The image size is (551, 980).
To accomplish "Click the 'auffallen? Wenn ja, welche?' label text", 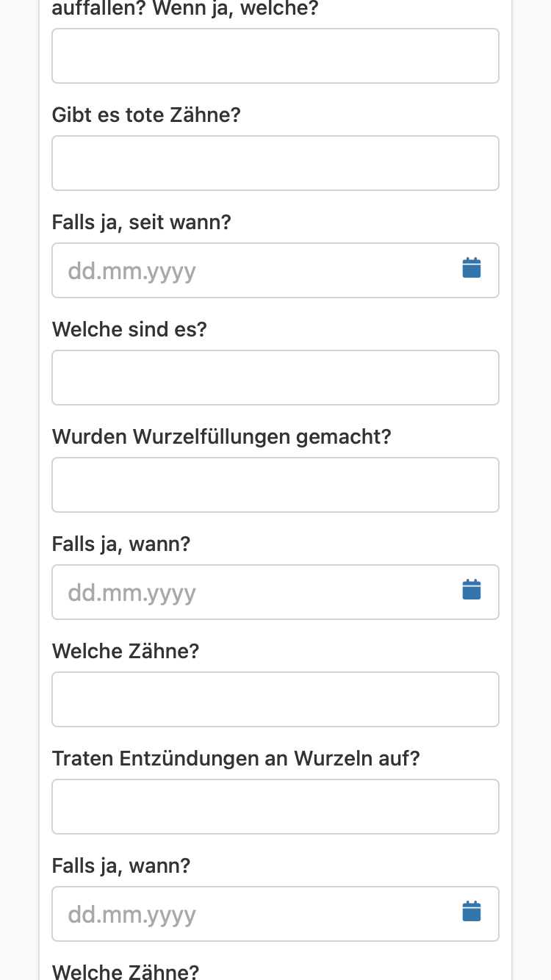I will click(186, 10).
